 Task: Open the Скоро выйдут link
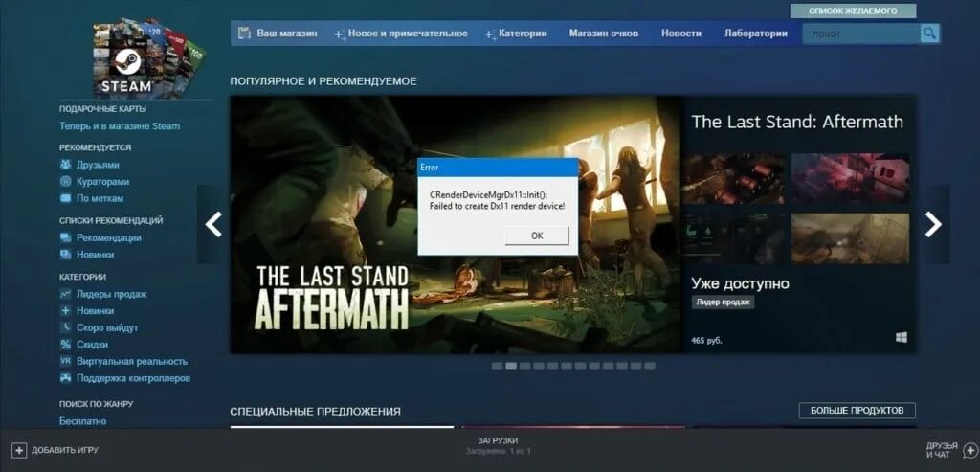tap(107, 327)
